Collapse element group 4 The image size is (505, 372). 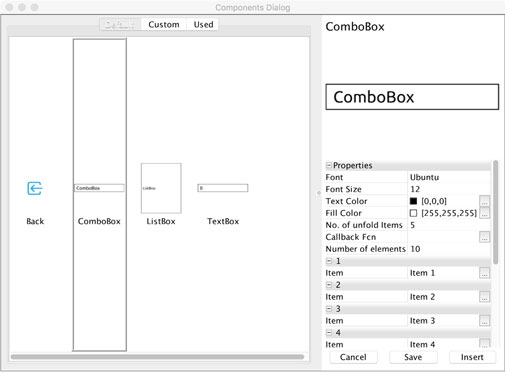[329, 333]
